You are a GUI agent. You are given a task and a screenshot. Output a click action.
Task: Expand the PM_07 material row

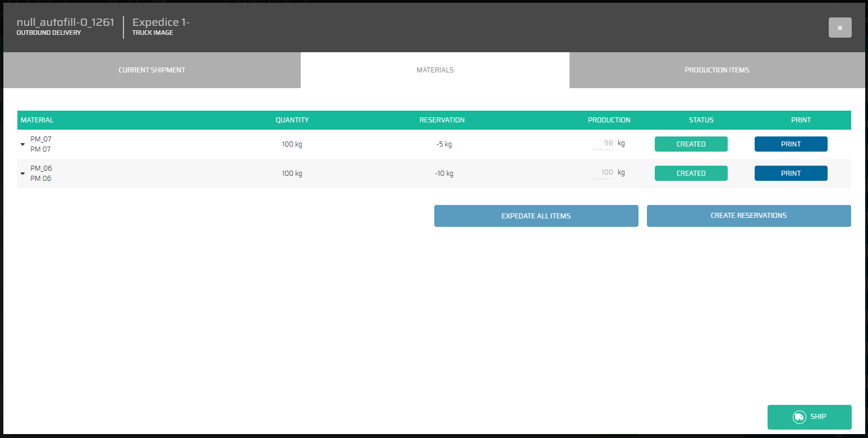22,144
